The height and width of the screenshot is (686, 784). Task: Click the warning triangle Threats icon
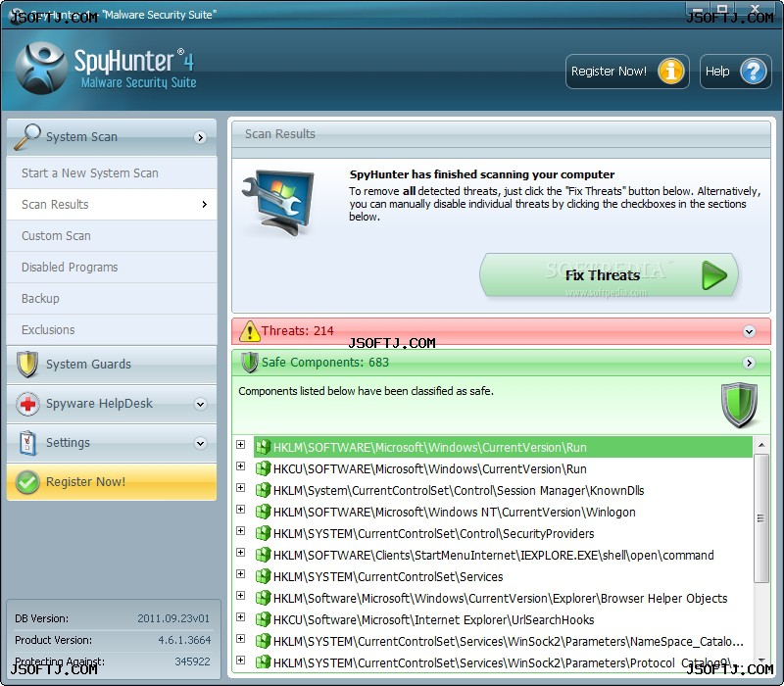tap(250, 331)
